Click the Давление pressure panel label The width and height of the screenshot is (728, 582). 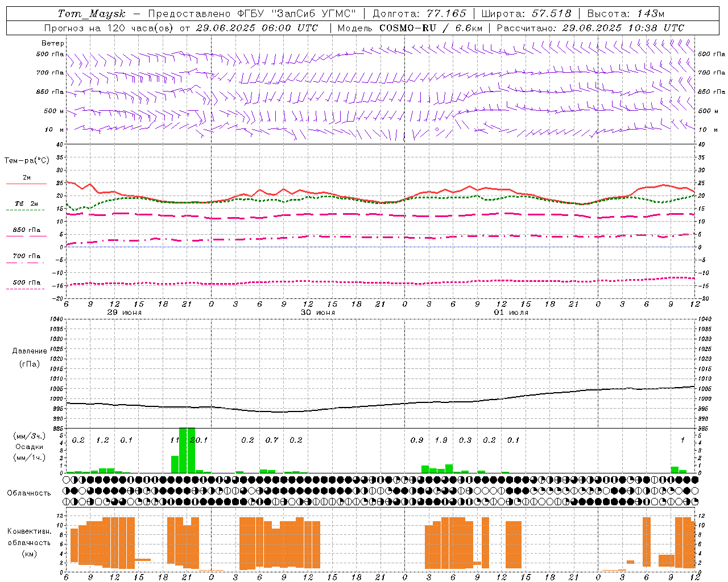[30, 351]
